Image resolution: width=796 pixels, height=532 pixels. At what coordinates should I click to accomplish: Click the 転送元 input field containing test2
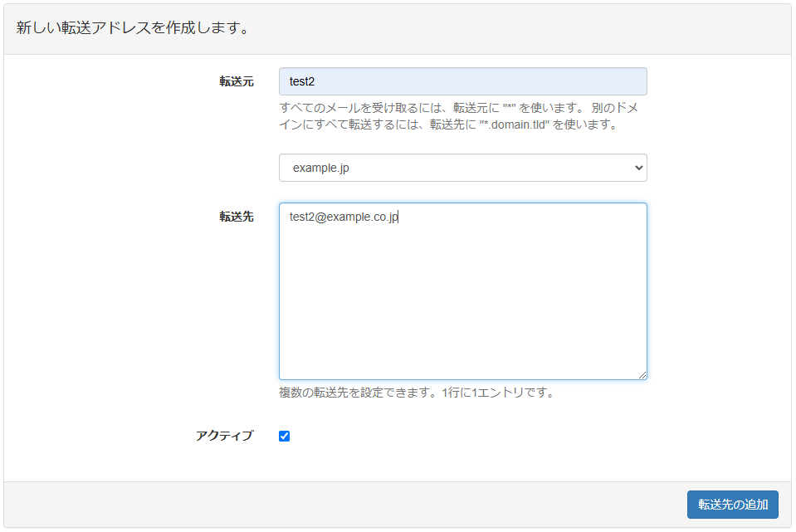tap(462, 81)
